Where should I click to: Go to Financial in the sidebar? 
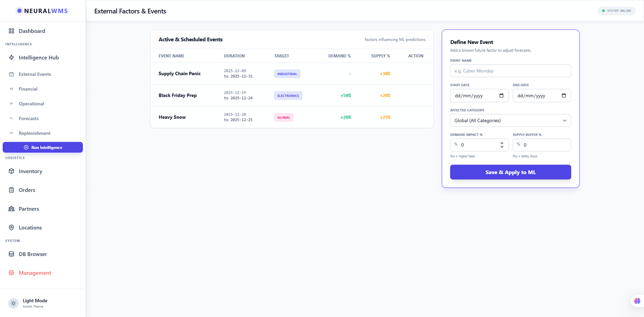coord(28,89)
